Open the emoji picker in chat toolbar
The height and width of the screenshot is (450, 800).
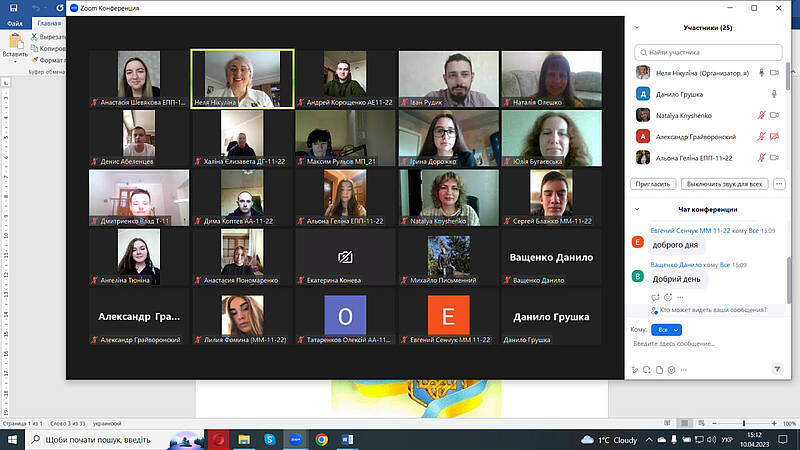(x=671, y=370)
